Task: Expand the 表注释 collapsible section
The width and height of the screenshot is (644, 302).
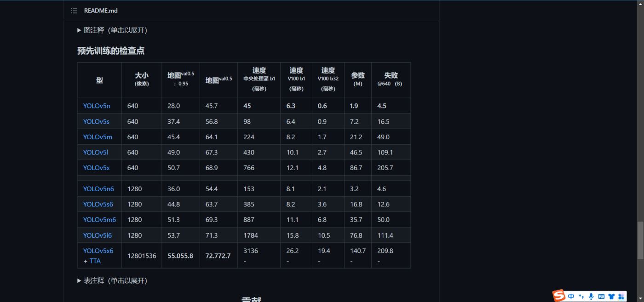Action: [112, 280]
